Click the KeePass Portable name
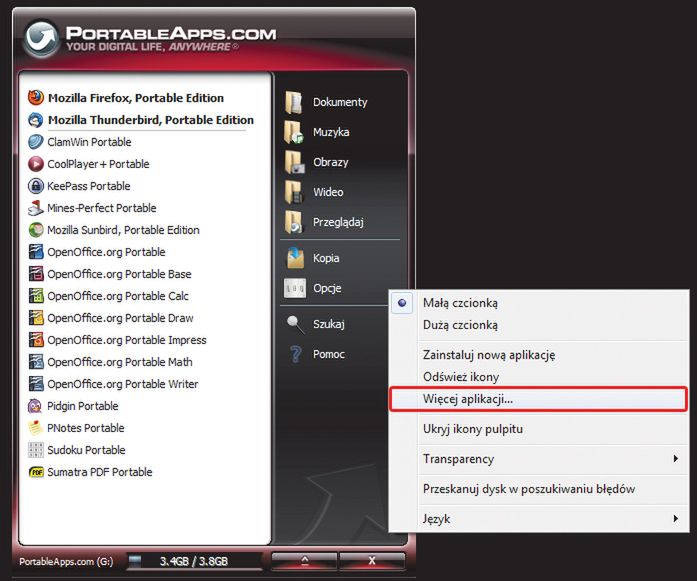This screenshot has width=697, height=581. (x=89, y=186)
